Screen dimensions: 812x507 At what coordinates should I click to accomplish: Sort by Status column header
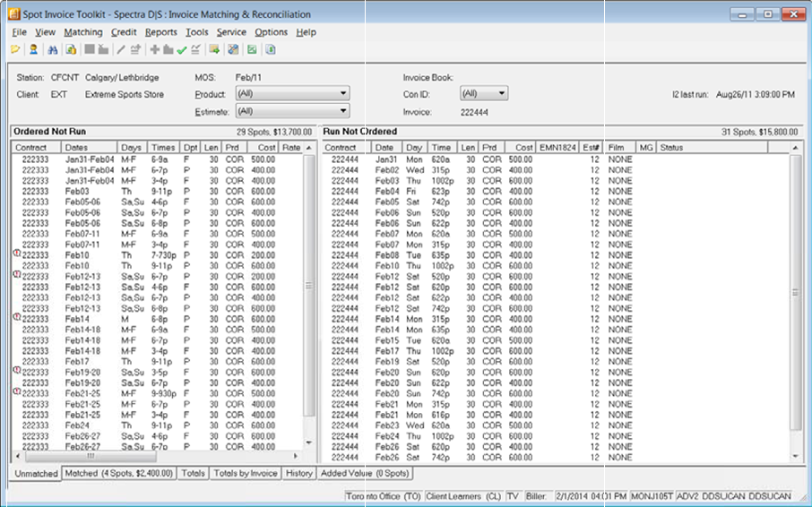point(712,148)
